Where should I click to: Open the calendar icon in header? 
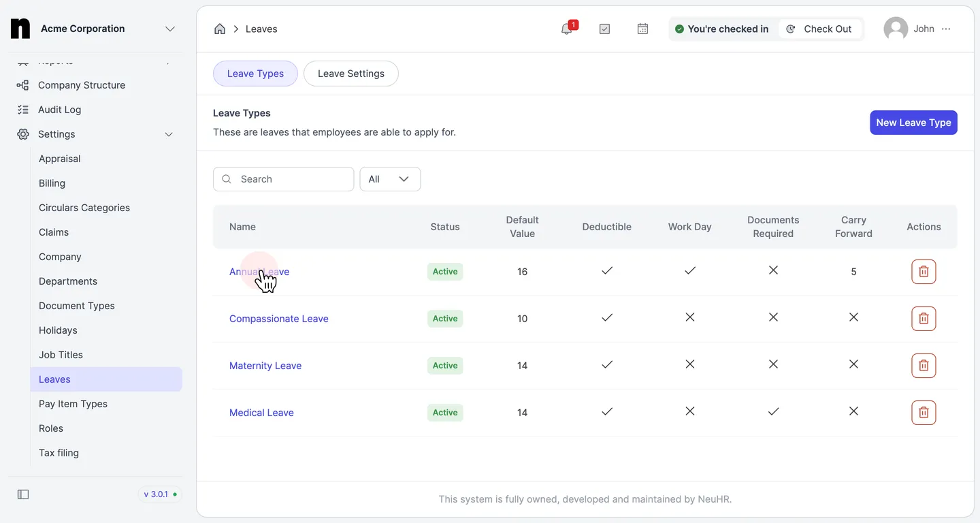pyautogui.click(x=642, y=29)
